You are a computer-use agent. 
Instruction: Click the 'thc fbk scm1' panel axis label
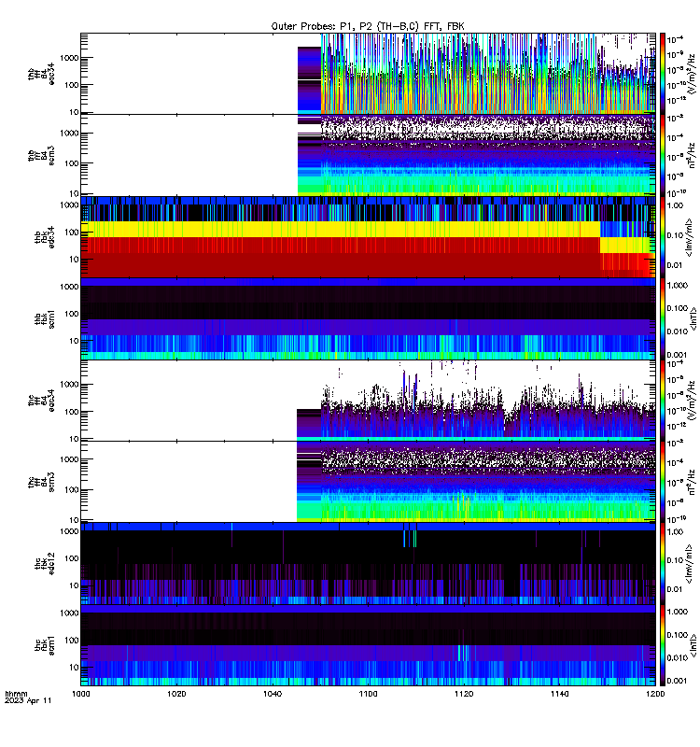[x=45, y=645]
